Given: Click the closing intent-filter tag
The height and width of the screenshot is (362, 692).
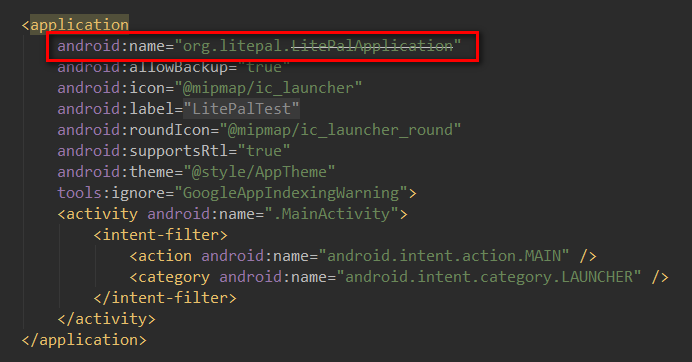Looking at the screenshot, I should (165, 298).
